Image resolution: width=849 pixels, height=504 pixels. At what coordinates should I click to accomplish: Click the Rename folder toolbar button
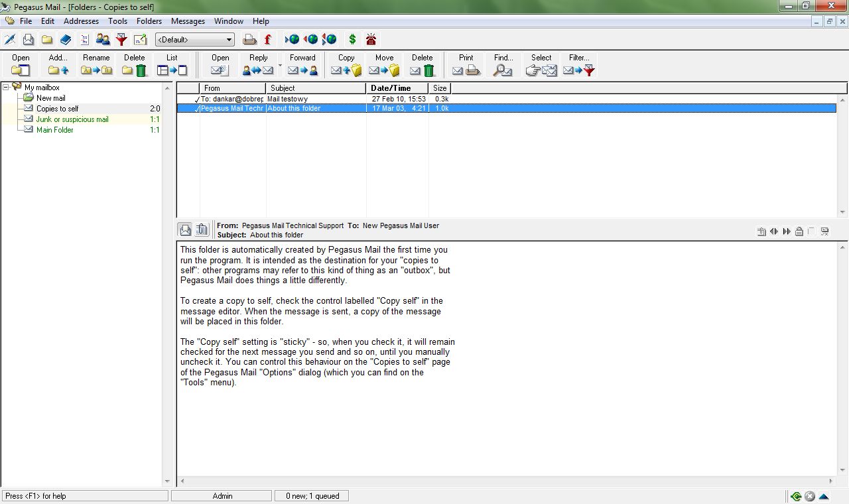click(x=96, y=65)
